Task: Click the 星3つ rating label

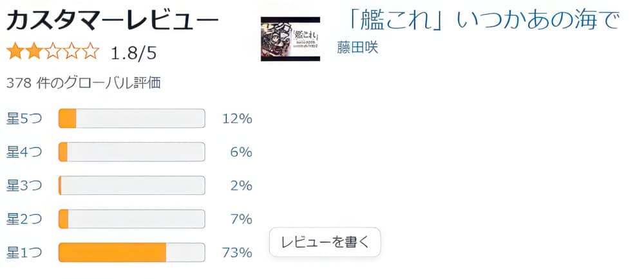Action: pos(24,186)
